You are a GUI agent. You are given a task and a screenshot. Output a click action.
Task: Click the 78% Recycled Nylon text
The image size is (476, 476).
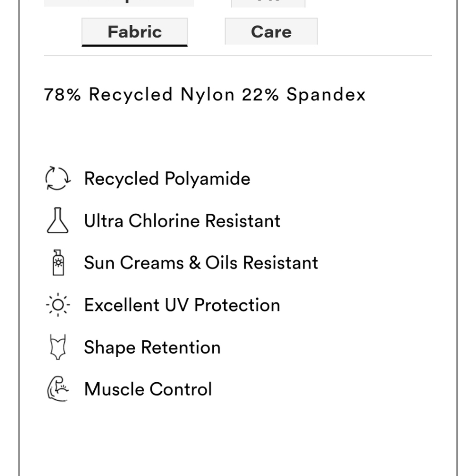coord(139,94)
